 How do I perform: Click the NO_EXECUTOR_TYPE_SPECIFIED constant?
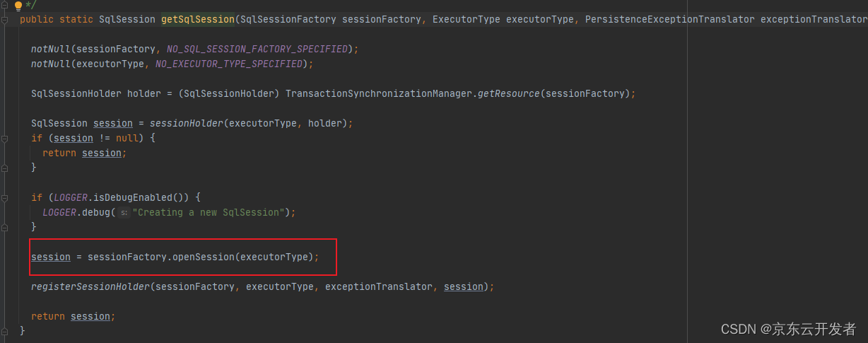point(230,64)
